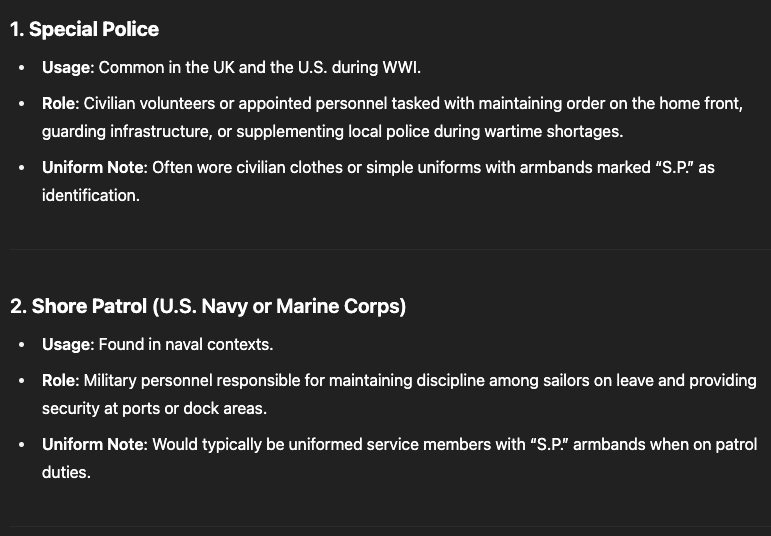Screen dimensions: 771x536
Task: Click the text 'security at ports or dock areas.'
Action: [x=154, y=408]
